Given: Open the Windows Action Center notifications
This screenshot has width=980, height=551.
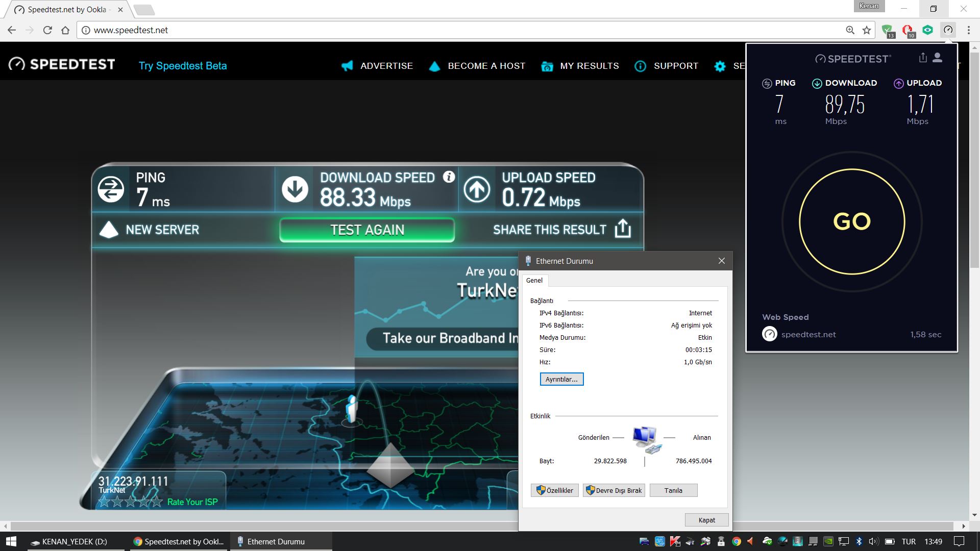Looking at the screenshot, I should [x=959, y=541].
